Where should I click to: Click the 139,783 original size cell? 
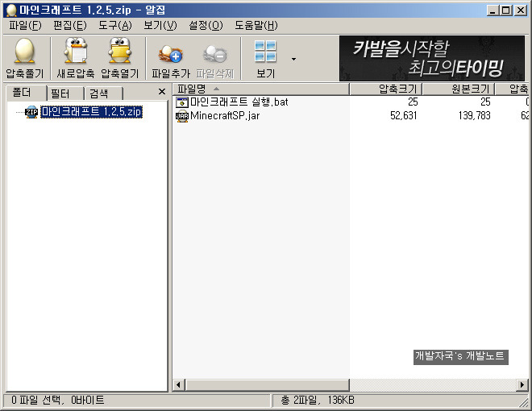tap(474, 116)
